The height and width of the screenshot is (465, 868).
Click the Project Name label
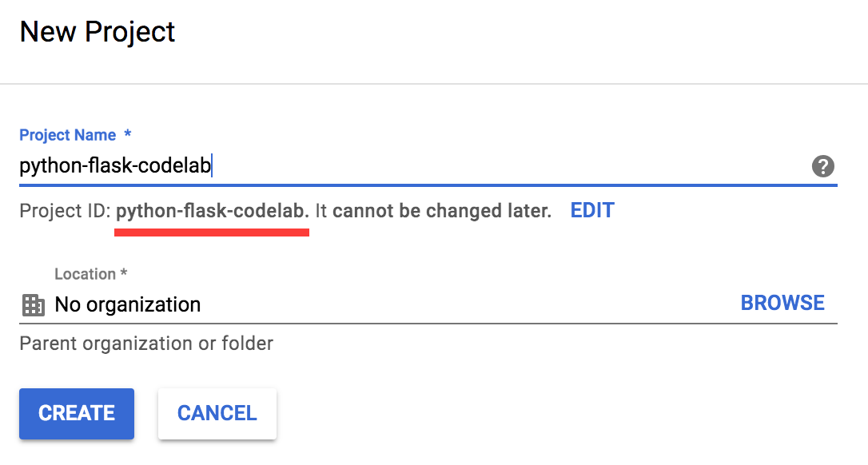click(67, 135)
